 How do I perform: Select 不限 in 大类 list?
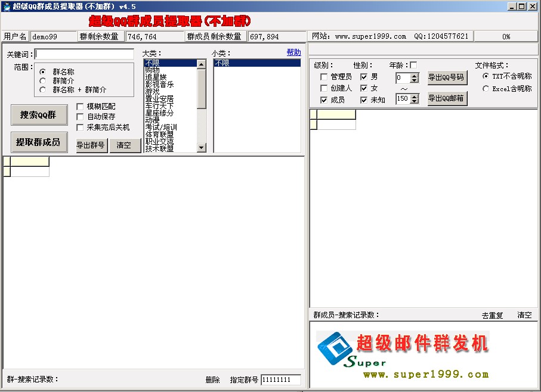coord(171,63)
